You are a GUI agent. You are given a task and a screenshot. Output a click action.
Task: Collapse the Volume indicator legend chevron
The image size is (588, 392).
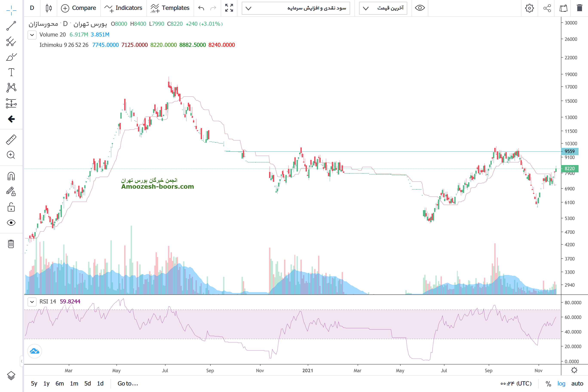coord(32,35)
